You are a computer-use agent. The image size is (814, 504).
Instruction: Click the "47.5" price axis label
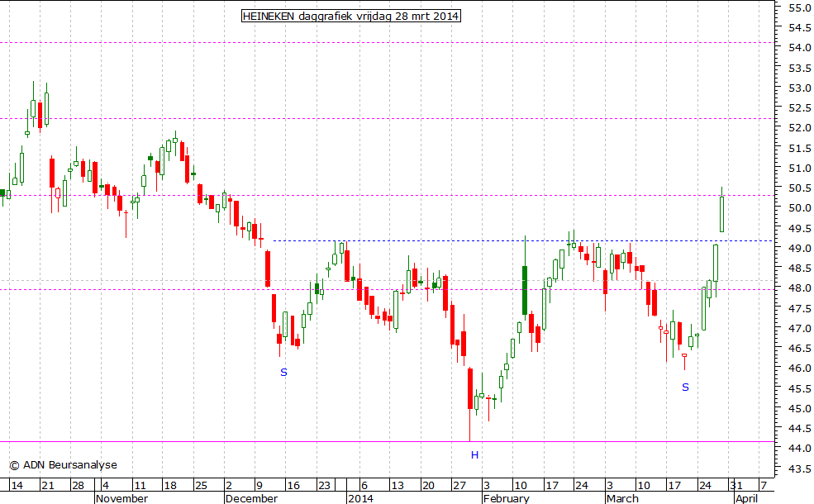pyautogui.click(x=800, y=309)
